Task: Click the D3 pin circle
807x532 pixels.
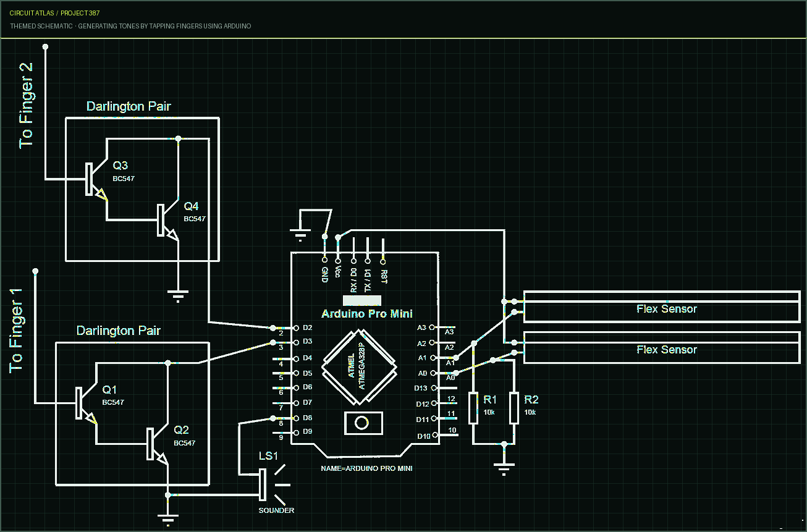Action: [296, 342]
